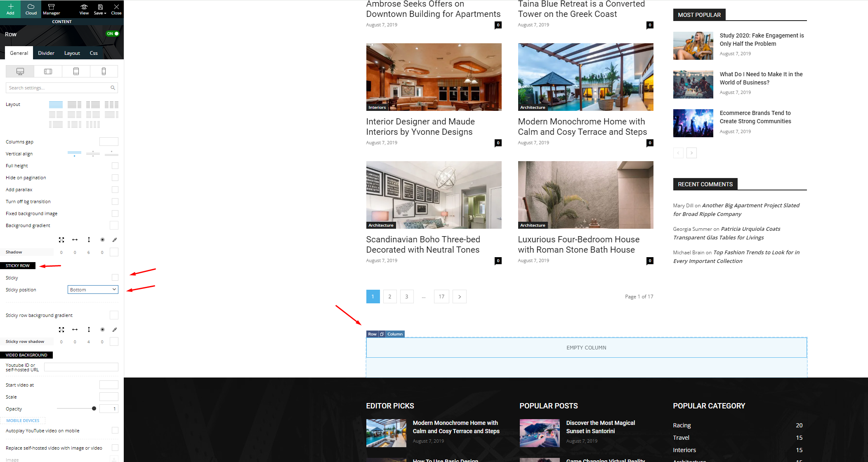Check Hide on pagination

tap(115, 178)
